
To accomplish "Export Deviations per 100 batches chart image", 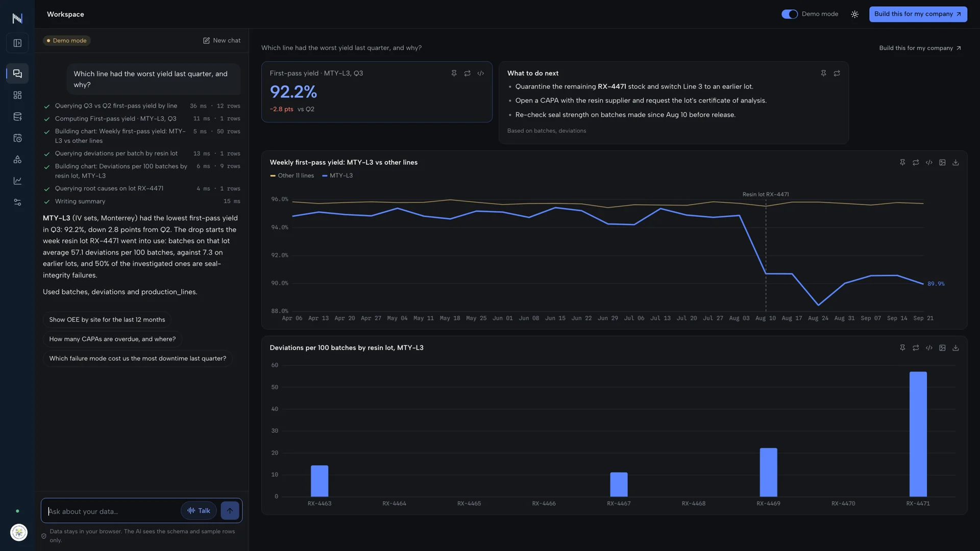I will [x=942, y=348].
